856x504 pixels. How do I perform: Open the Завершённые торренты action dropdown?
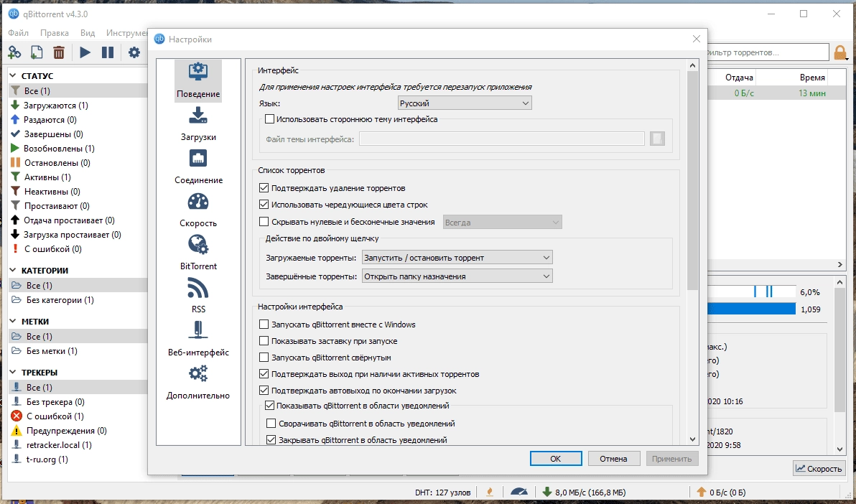[457, 276]
